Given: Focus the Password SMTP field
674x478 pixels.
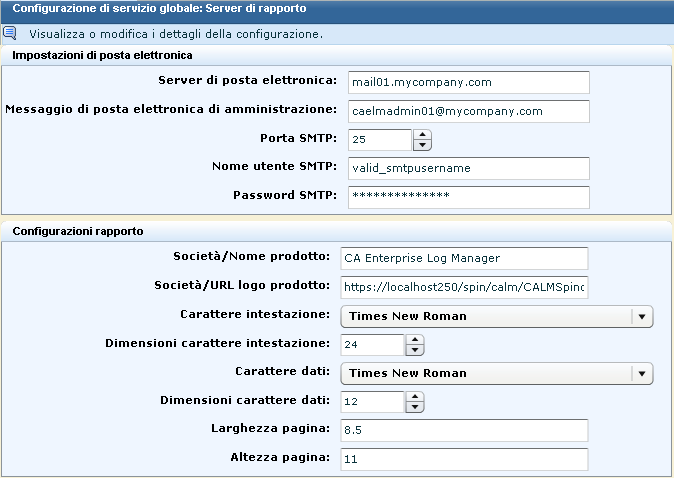Looking at the screenshot, I should click(x=468, y=196).
